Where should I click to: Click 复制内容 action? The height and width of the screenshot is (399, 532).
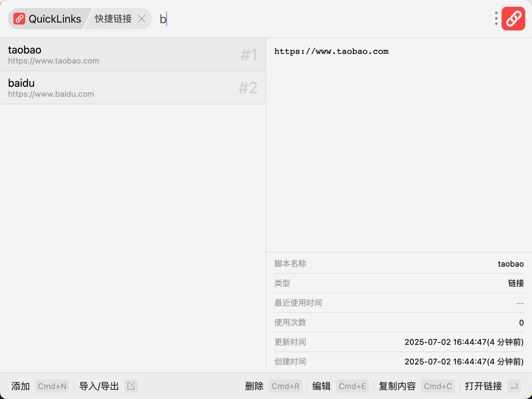(x=397, y=386)
